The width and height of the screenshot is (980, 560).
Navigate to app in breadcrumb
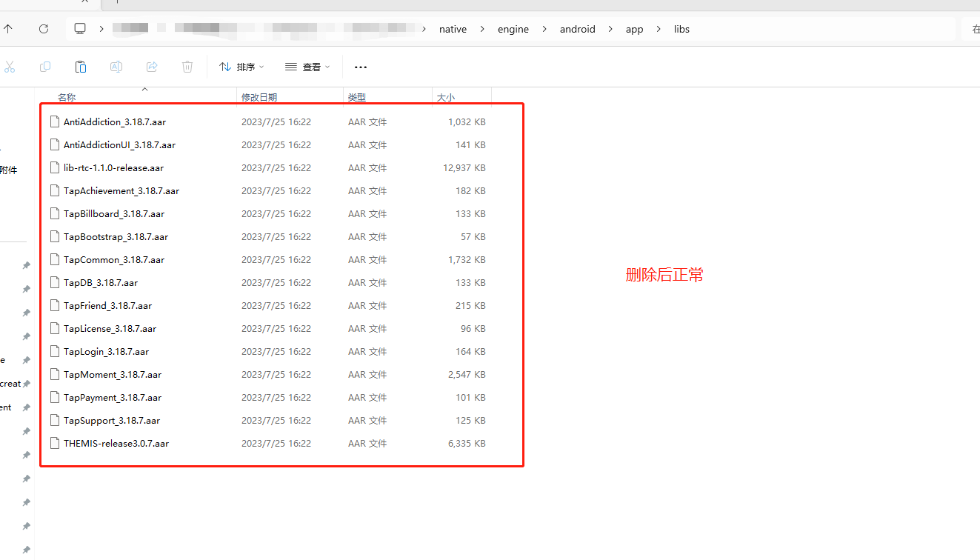(x=635, y=29)
